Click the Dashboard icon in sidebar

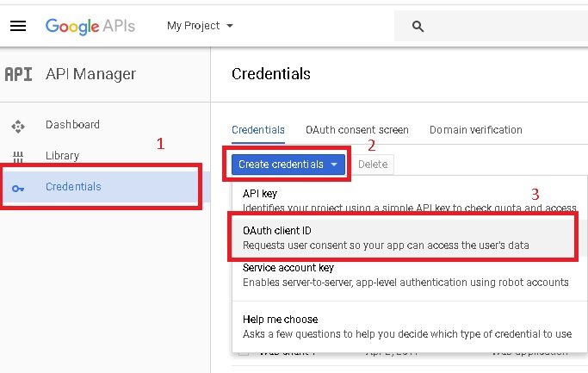point(18,126)
